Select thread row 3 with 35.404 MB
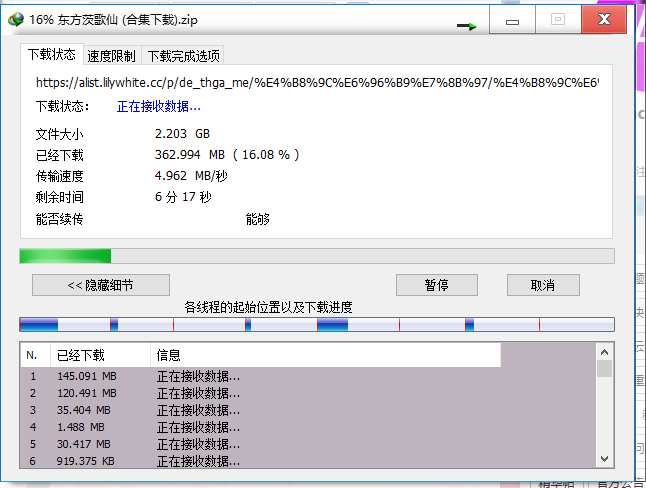The width and height of the screenshot is (646, 488). coord(308,410)
